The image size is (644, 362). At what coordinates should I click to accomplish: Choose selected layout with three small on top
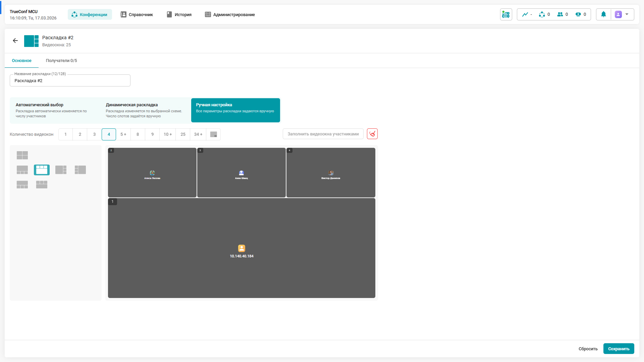click(42, 170)
